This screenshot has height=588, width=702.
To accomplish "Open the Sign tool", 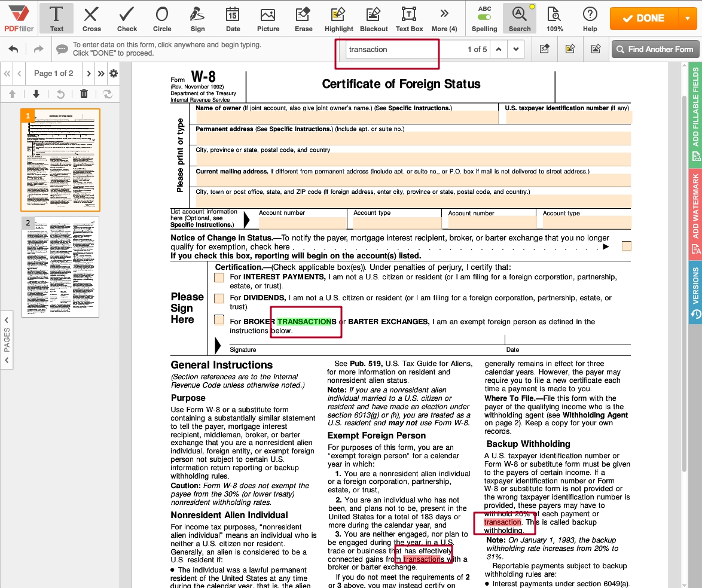I will 197,19.
